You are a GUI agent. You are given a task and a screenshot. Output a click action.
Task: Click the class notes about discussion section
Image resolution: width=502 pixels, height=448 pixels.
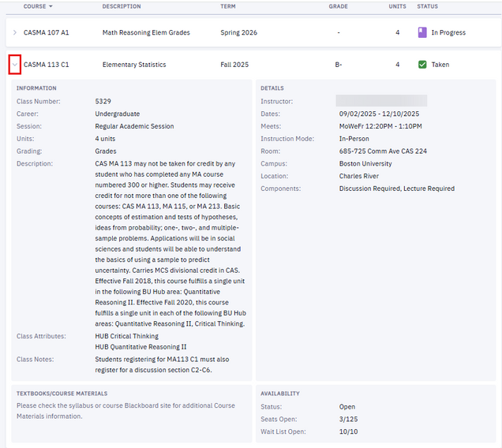tap(162, 364)
